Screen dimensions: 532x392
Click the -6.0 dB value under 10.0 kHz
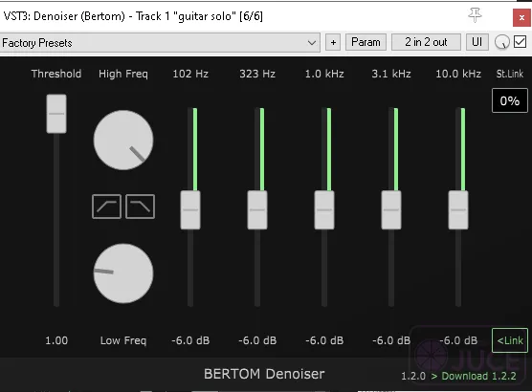(x=458, y=340)
